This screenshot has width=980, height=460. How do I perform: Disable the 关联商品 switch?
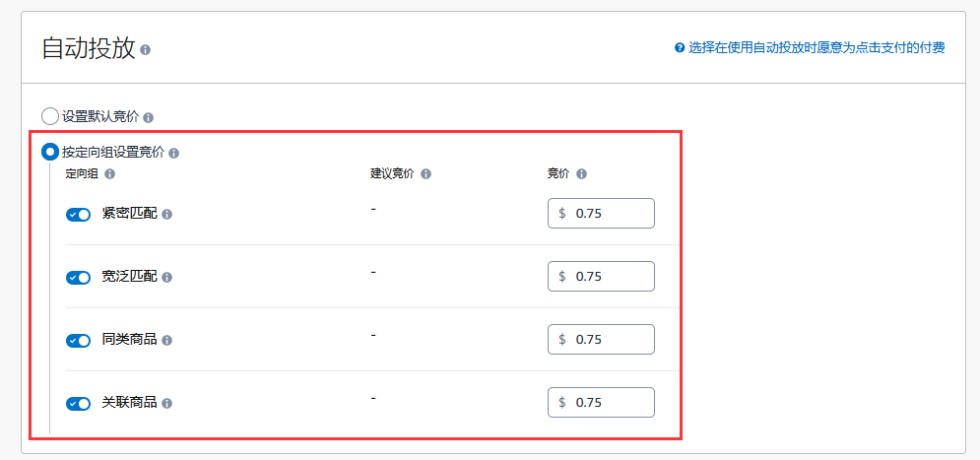tap(78, 404)
